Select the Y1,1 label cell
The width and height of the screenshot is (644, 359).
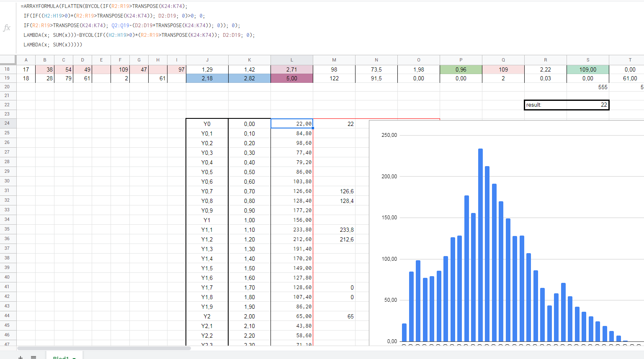coord(207,230)
